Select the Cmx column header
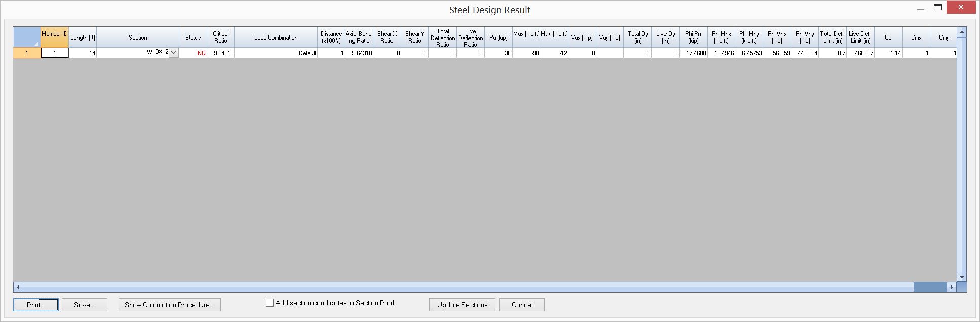This screenshot has height=322, width=980. [916, 37]
